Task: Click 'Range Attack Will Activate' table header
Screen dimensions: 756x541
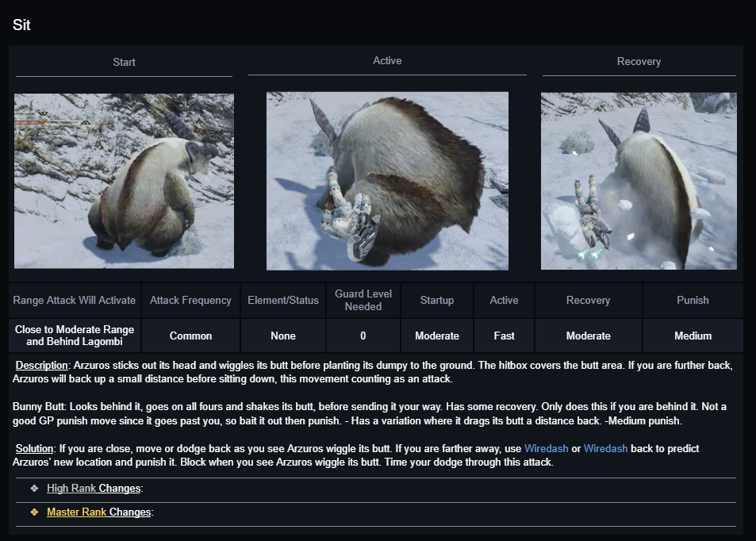Action: (x=75, y=301)
